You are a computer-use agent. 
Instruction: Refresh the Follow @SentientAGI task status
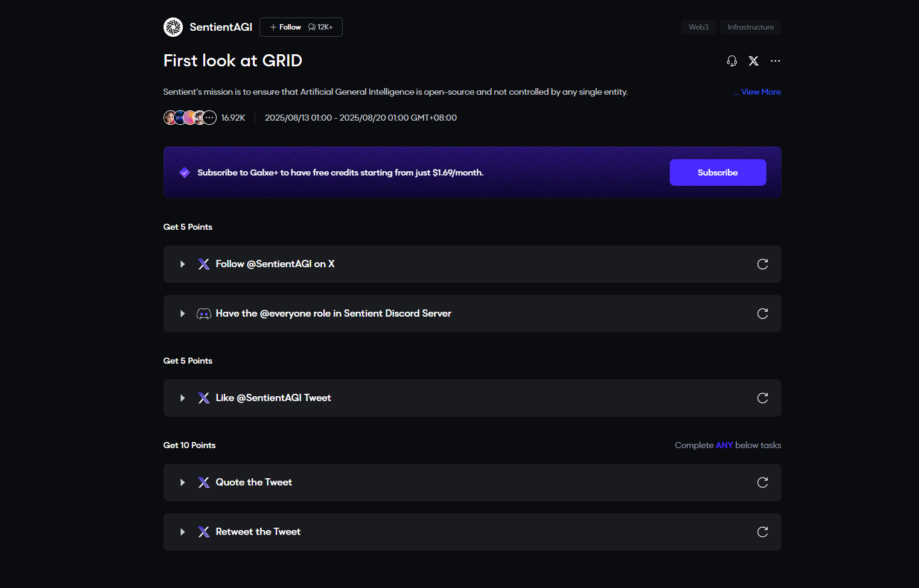click(763, 264)
